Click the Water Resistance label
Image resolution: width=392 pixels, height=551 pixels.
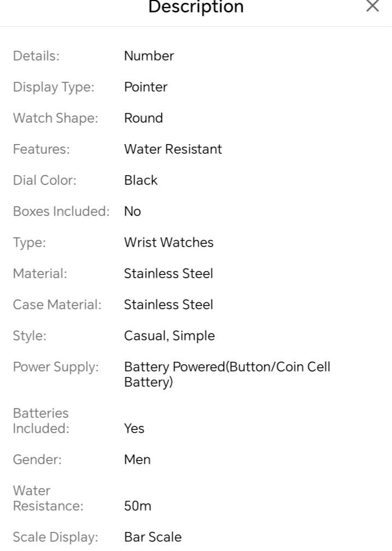pyautogui.click(x=48, y=498)
